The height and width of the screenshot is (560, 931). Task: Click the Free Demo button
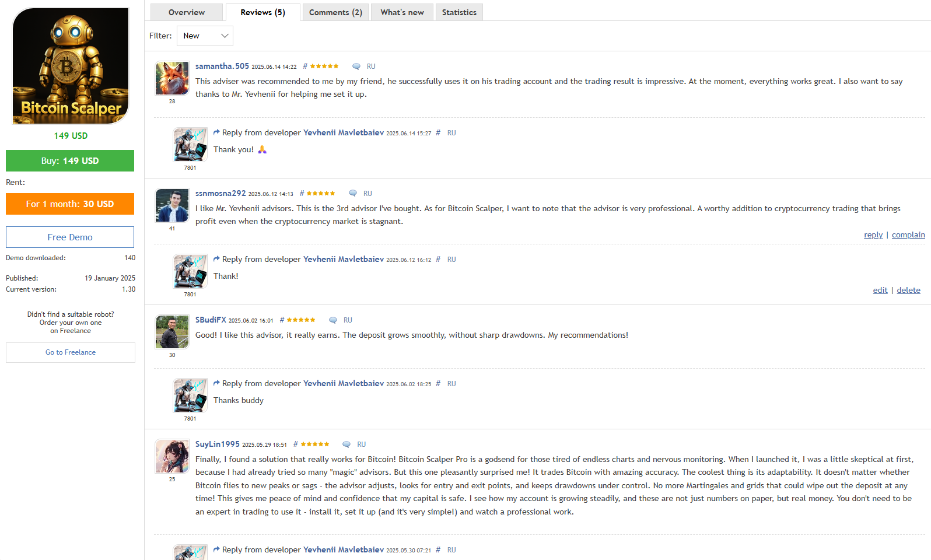click(70, 237)
